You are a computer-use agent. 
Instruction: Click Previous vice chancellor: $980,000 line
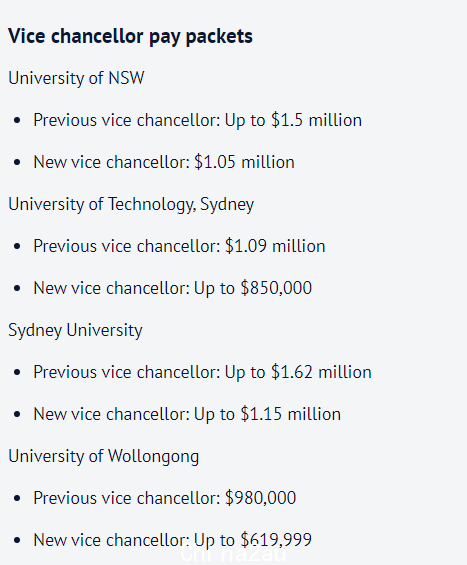click(165, 498)
